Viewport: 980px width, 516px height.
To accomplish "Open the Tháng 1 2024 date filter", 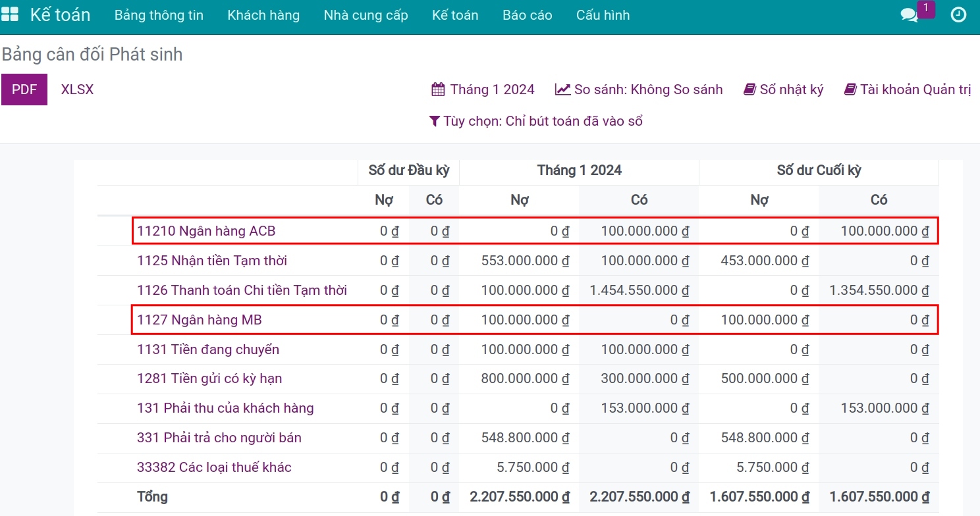I will click(x=483, y=90).
